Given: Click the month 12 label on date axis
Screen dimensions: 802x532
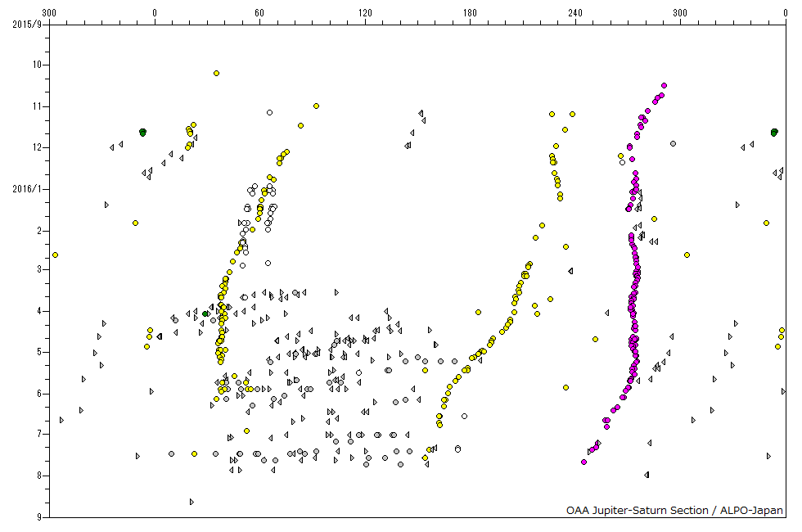Looking at the screenshot, I should (38, 148).
